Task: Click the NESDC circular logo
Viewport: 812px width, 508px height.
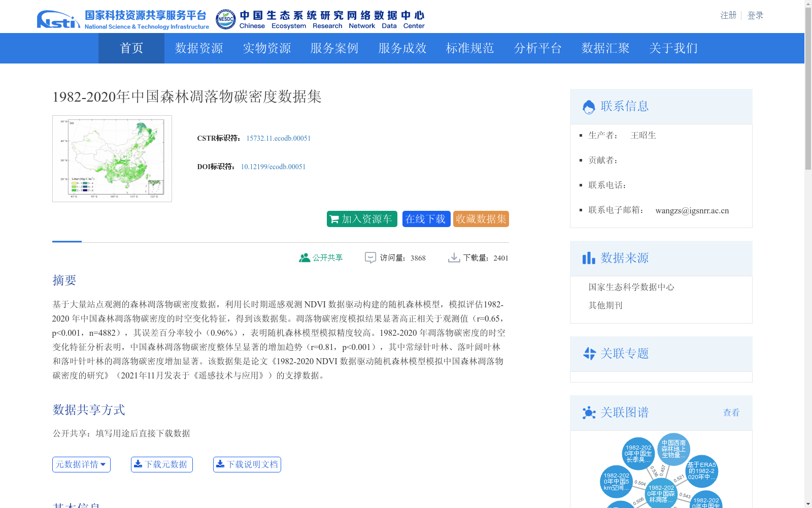Action: pos(225,19)
